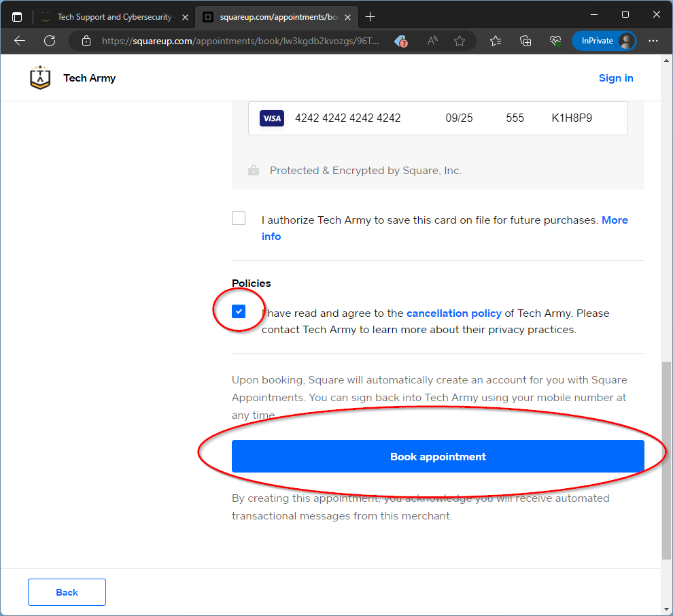This screenshot has width=673, height=616.
Task: Check the save card on file box
Action: click(239, 218)
